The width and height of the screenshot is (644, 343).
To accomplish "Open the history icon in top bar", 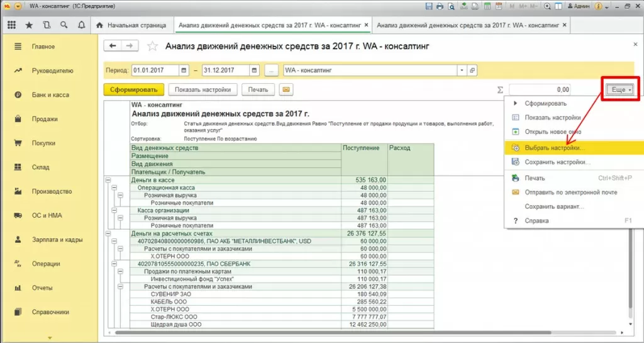I will coord(47,25).
